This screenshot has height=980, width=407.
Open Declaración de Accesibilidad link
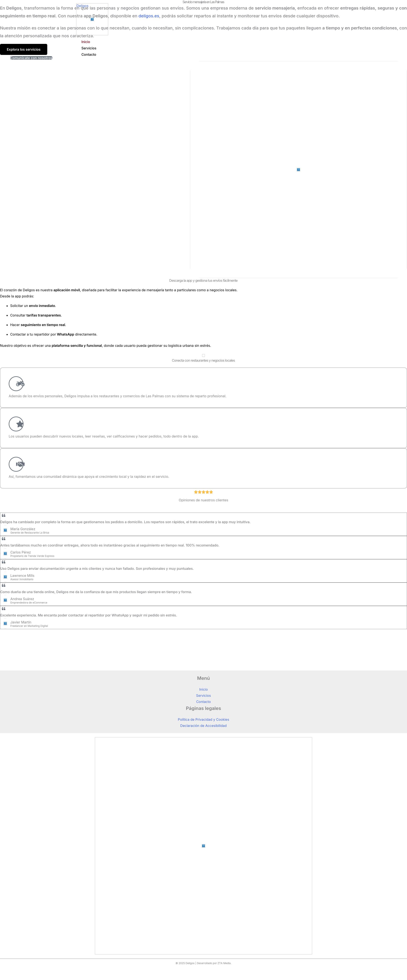203,726
